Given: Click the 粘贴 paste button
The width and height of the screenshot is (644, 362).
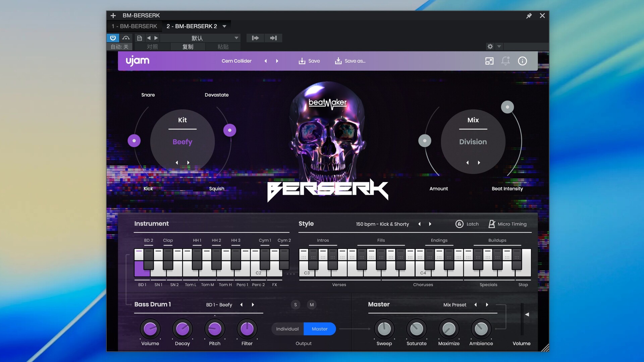Looking at the screenshot, I should [x=223, y=47].
